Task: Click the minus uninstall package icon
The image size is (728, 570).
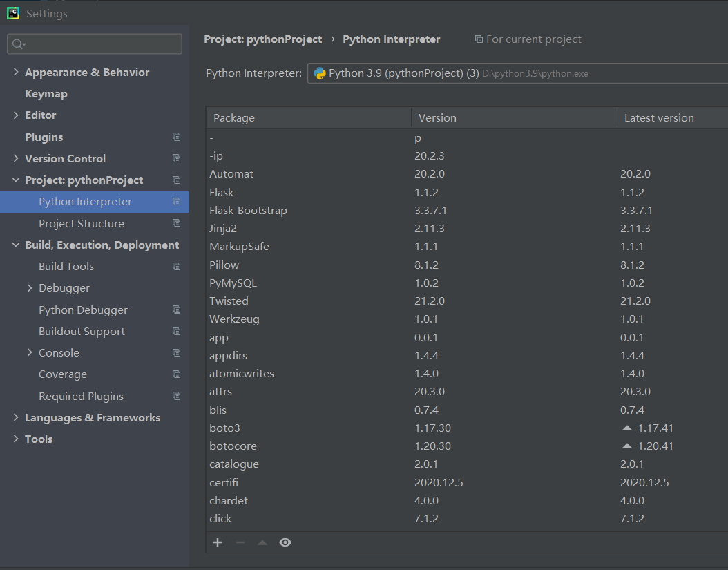Action: [240, 542]
